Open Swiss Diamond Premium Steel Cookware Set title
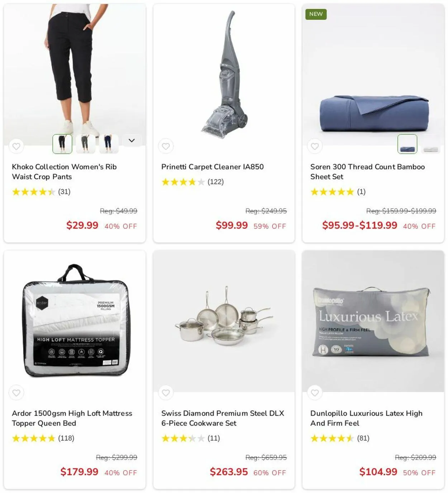This screenshot has height=493, width=448. click(223, 418)
